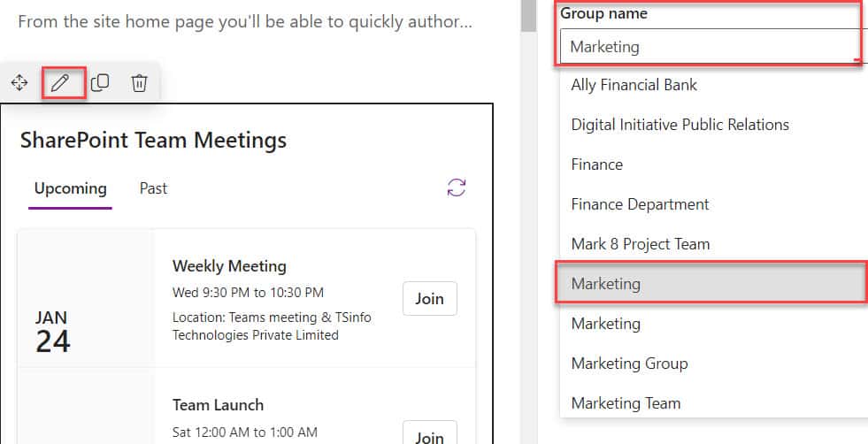Viewport: 868px width, 444px height.
Task: Switch to the Upcoming tab
Action: coord(70,188)
